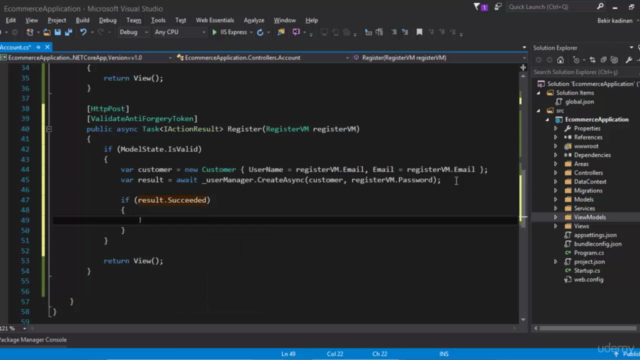Image resolution: width=640 pixels, height=360 pixels.
Task: Expand the project.json node
Action: (556, 262)
